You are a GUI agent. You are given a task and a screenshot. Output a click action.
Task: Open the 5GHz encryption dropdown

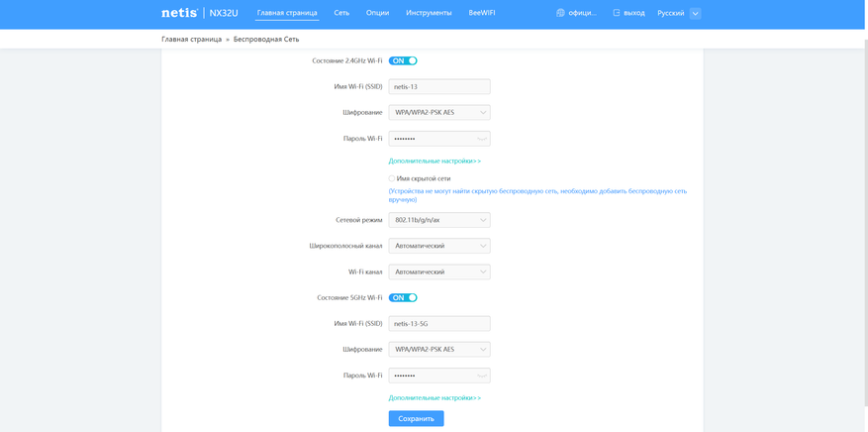coord(439,350)
